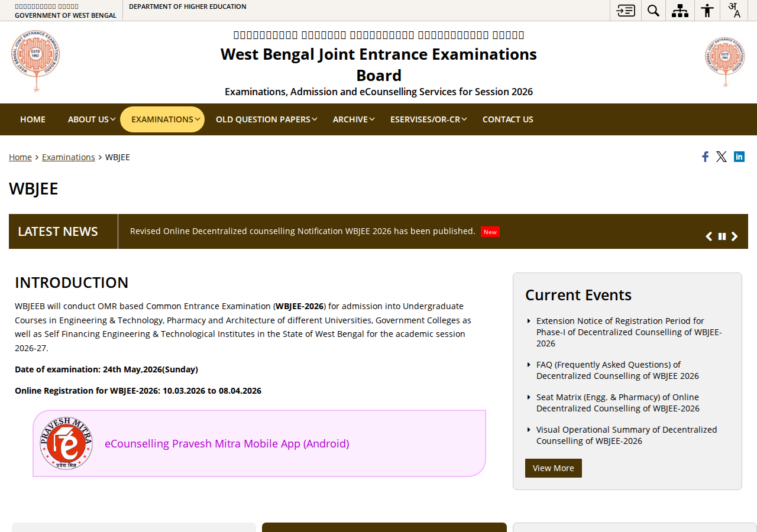Expand the ABOUT US menu
Screen dimensions: 757x532
pos(92,119)
